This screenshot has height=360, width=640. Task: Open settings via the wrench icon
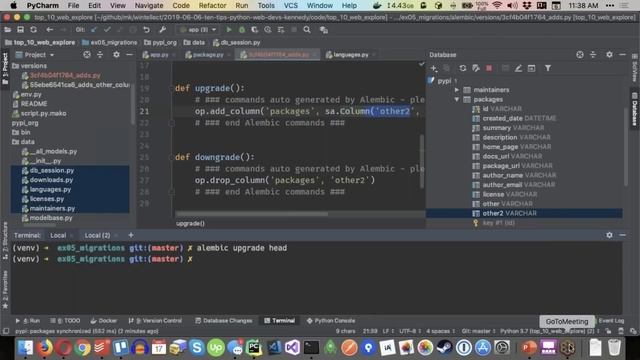[162, 30]
